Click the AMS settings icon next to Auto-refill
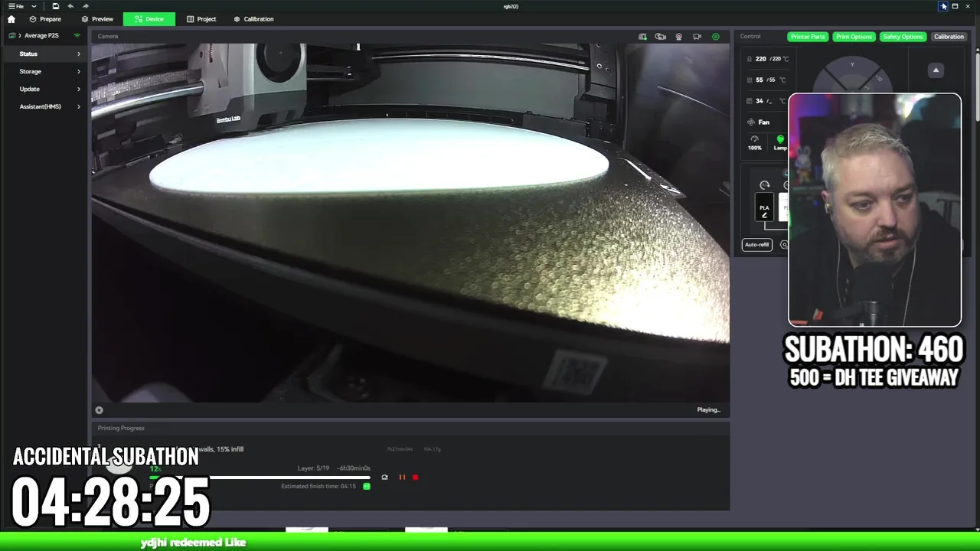This screenshot has height=551, width=980. pyautogui.click(x=783, y=245)
